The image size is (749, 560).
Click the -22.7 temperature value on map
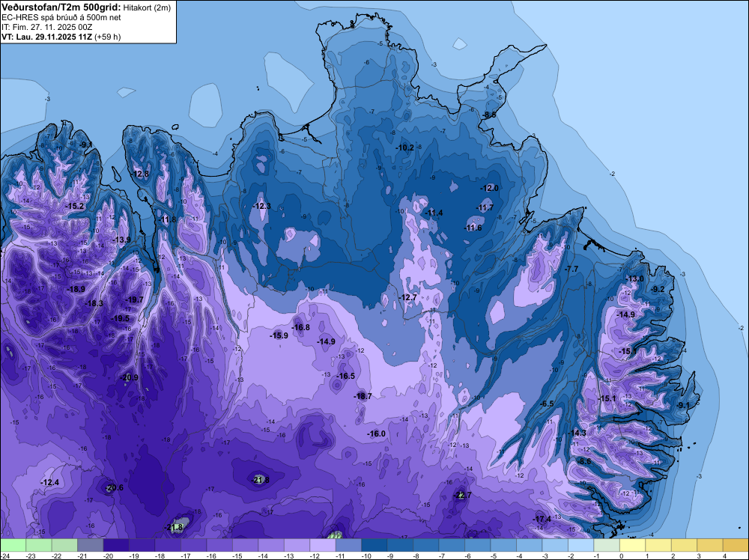pyautogui.click(x=461, y=495)
